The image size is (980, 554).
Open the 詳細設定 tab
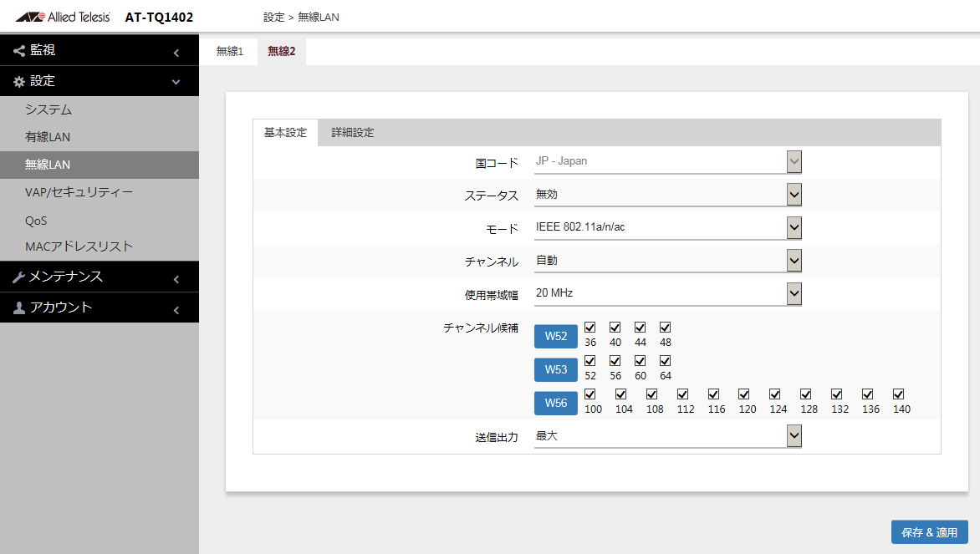(353, 132)
